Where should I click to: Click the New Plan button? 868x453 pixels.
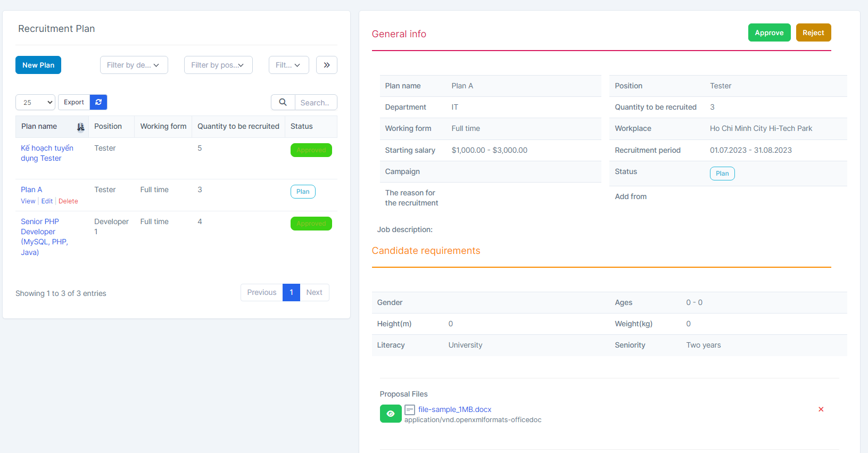pyautogui.click(x=38, y=65)
